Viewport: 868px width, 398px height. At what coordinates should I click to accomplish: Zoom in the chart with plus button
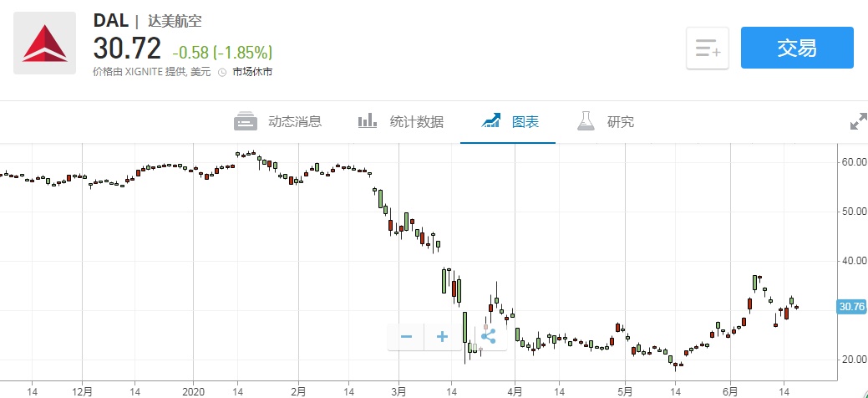(x=443, y=337)
